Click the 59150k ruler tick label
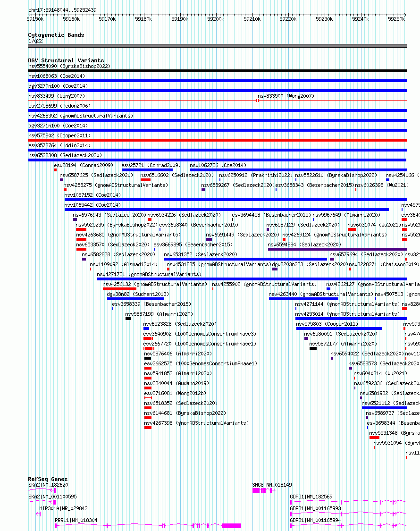420x531 pixels. click(35, 19)
